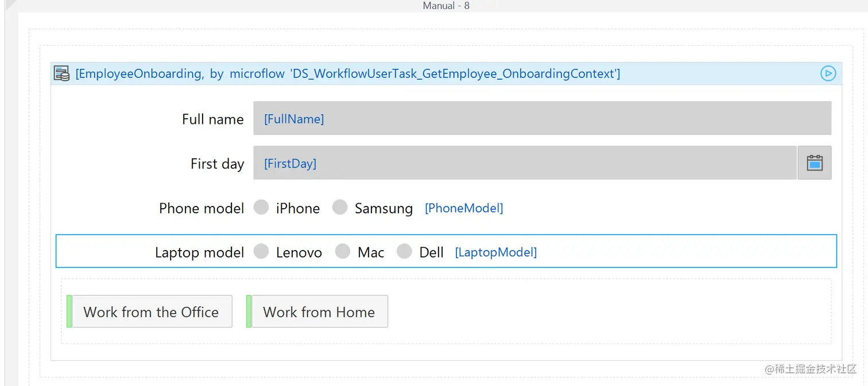Image resolution: width=868 pixels, height=386 pixels.
Task: Click the microflow play icon in header
Action: coord(828,73)
